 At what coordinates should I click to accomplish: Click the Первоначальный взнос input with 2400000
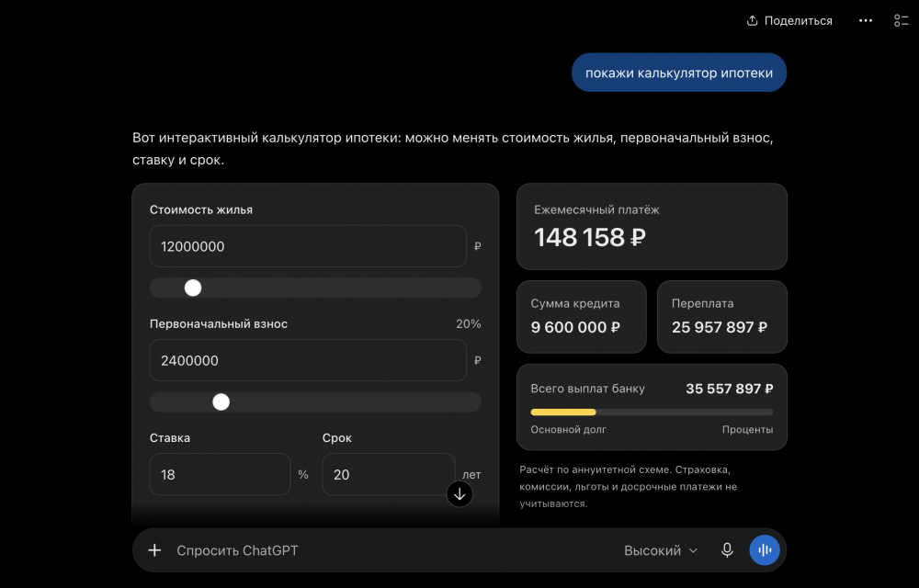coord(308,361)
